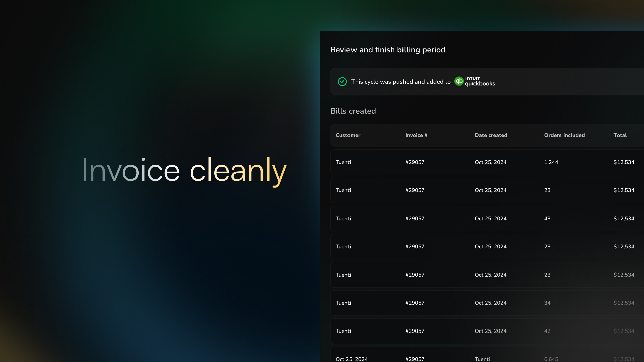Screen dimensions: 644x362
Task: Open the Tuenti row with 1,244 orders
Action: (x=343, y=162)
